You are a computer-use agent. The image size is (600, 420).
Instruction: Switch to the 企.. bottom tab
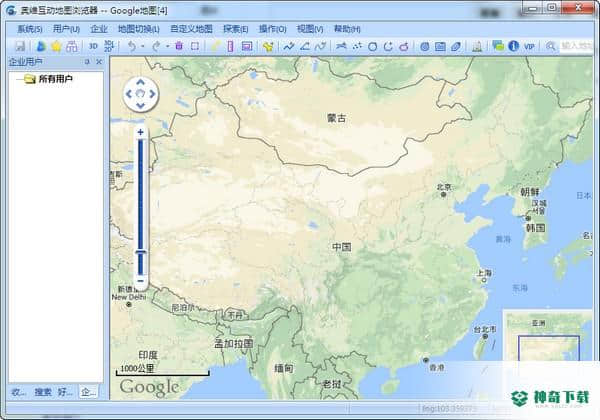coord(88,392)
